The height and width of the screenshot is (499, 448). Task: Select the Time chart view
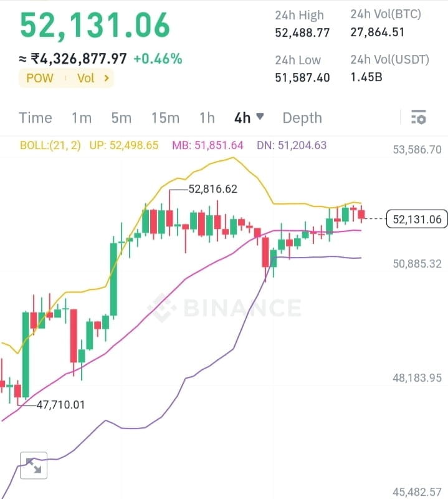(x=36, y=118)
